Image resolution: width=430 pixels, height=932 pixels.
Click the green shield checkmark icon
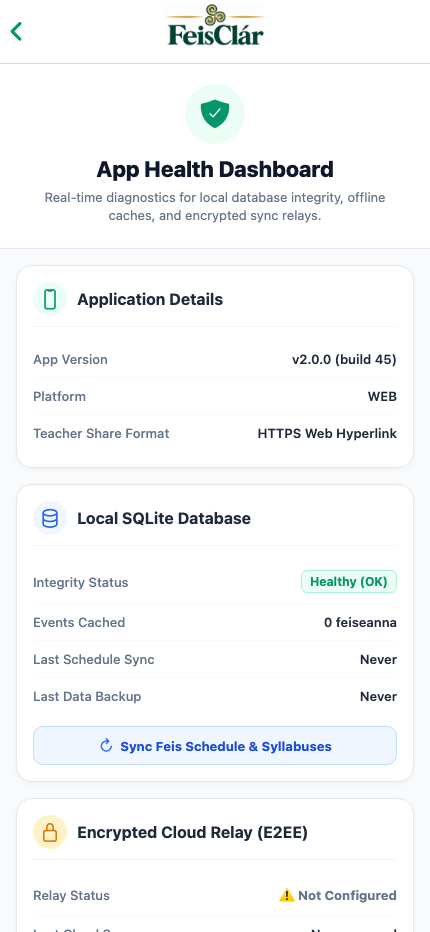[215, 114]
